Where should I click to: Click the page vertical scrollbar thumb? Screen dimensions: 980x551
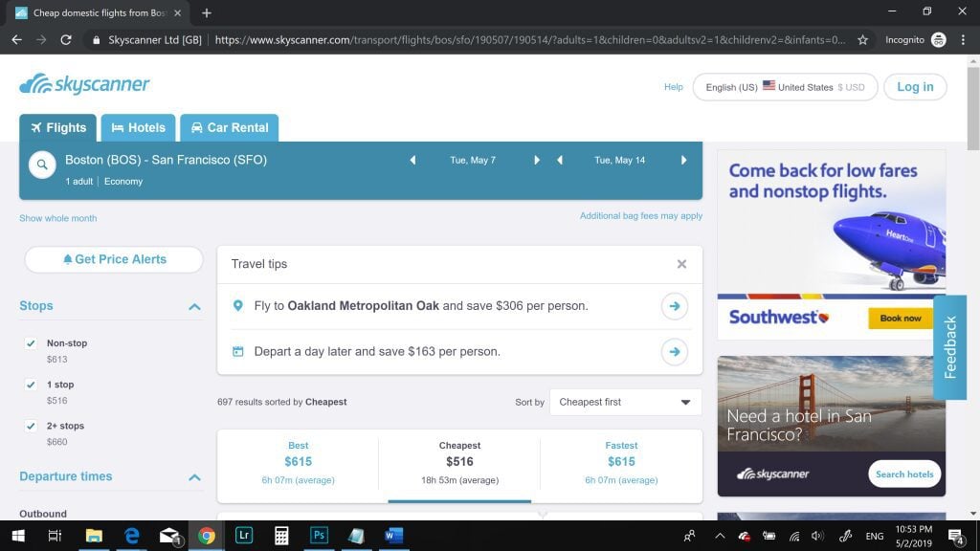(973, 108)
